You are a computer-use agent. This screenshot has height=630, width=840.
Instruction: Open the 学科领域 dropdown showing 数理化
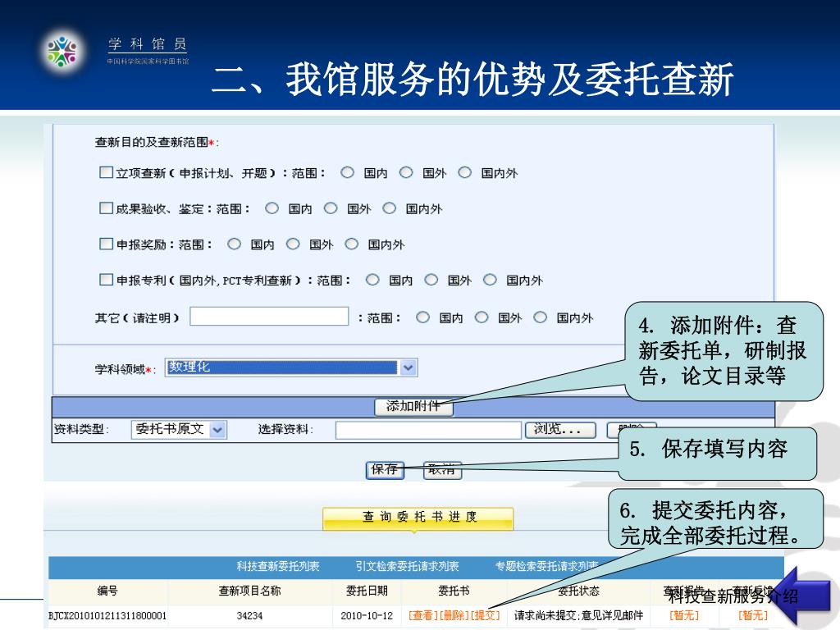point(408,367)
